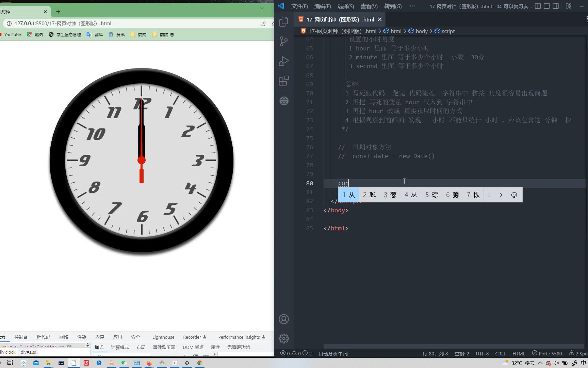Switch to DevTools 控制台 tab
The width and height of the screenshot is (588, 368).
click(21, 337)
